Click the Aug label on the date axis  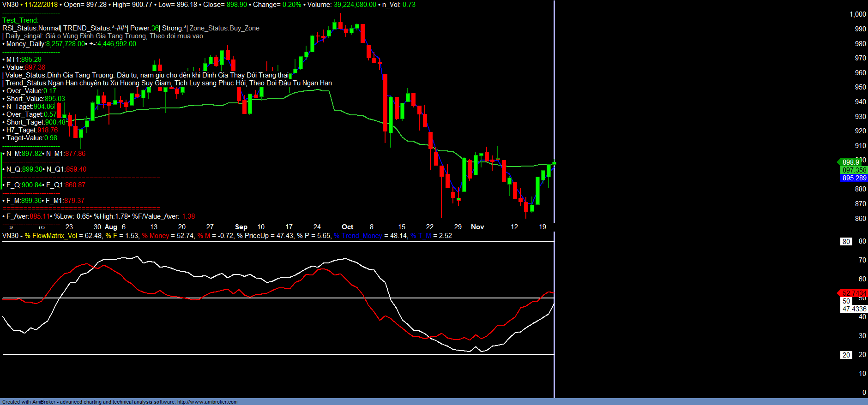(111, 227)
